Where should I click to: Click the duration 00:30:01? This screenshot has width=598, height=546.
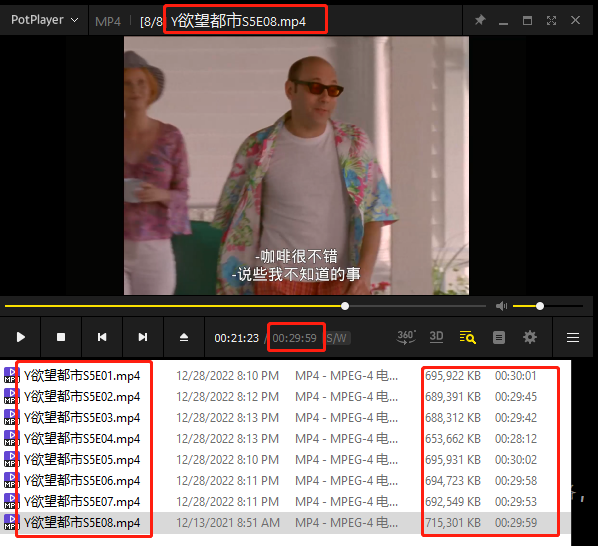click(x=516, y=376)
